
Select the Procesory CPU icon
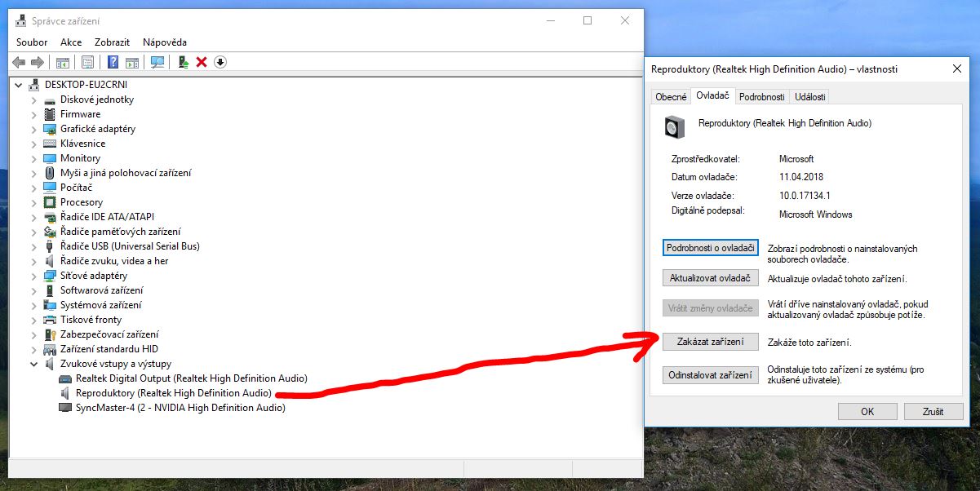(50, 202)
